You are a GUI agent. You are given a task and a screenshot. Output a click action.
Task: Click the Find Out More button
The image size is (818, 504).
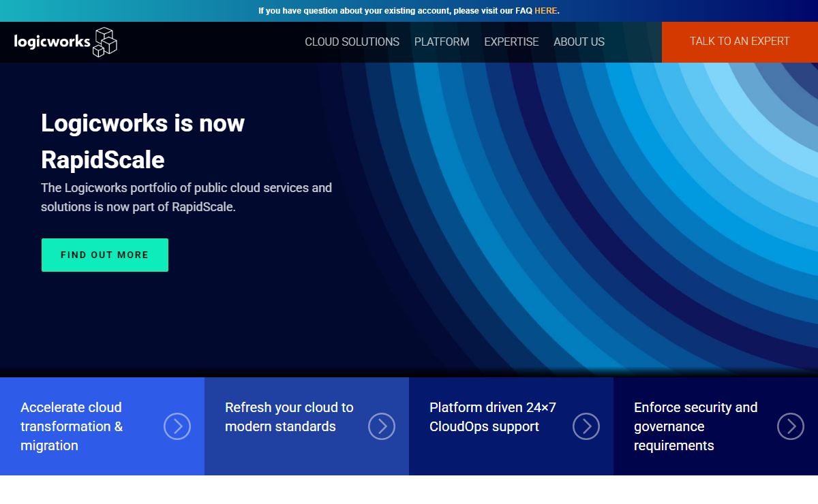[105, 255]
